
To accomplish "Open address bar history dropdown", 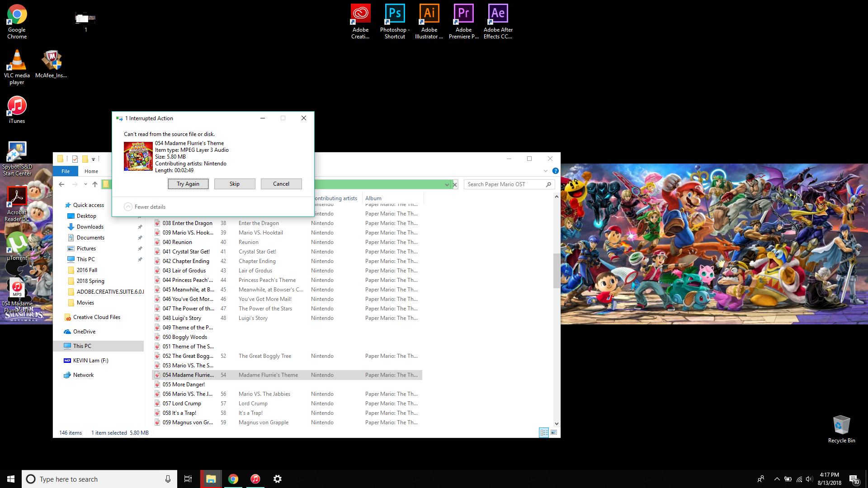I will (447, 184).
